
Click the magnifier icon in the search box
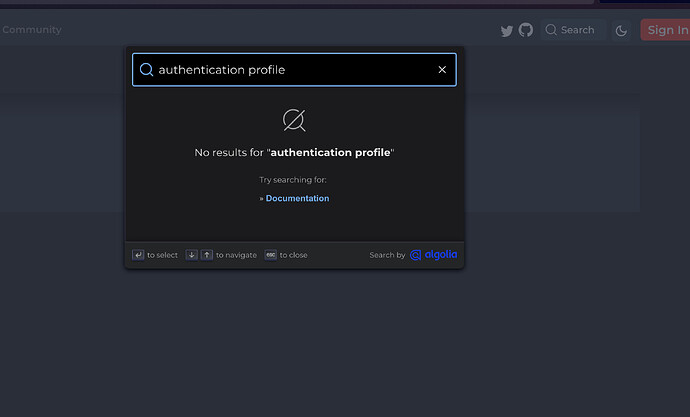click(x=146, y=70)
